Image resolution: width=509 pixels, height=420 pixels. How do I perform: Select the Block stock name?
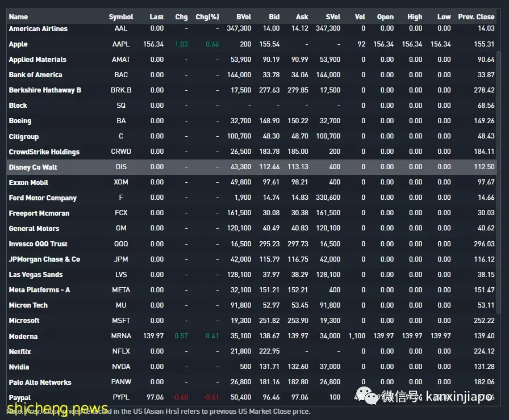(18, 106)
